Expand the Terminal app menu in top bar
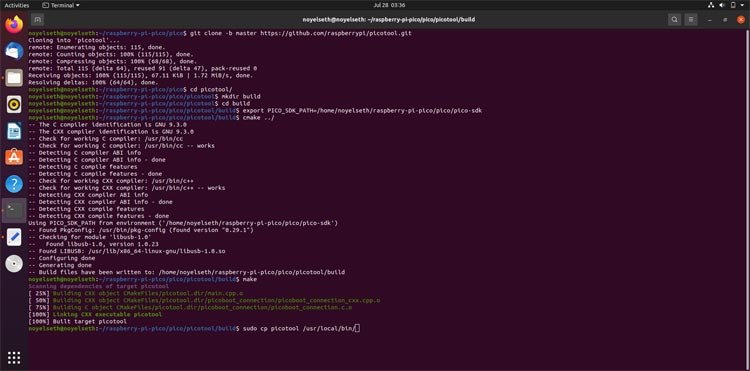The height and width of the screenshot is (371, 750). (x=61, y=5)
